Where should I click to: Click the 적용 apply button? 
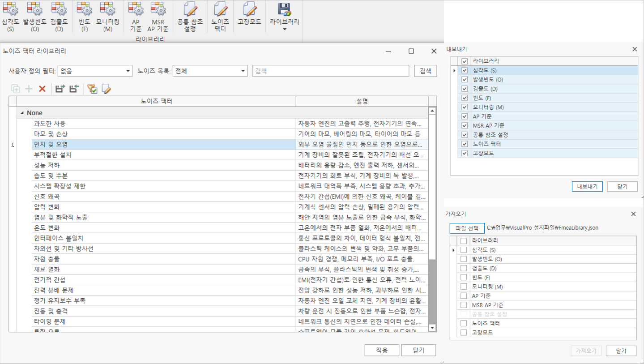381,350
